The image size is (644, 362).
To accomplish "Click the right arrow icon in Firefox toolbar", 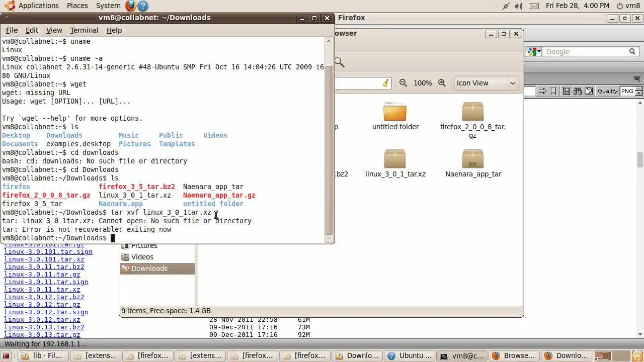I will (542, 91).
